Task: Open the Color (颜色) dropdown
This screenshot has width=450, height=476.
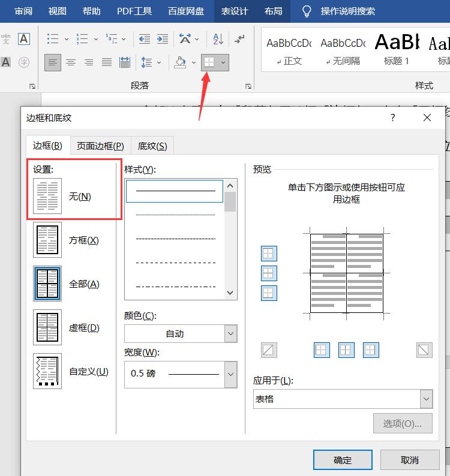Action: coord(230,333)
